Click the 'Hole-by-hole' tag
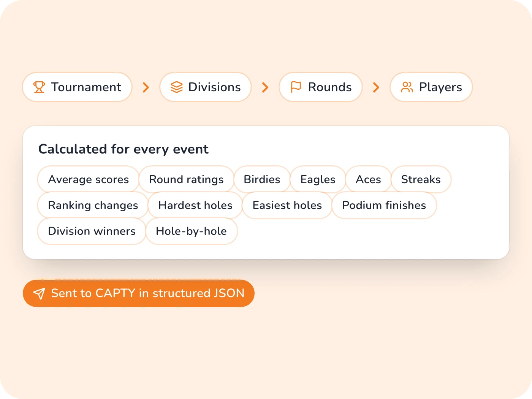This screenshot has height=399, width=532. click(192, 231)
